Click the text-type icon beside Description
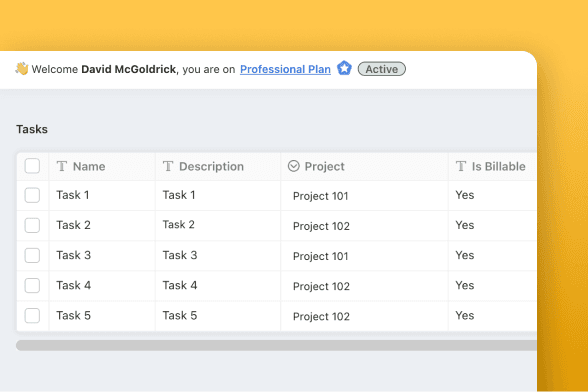588x392 pixels. click(168, 166)
